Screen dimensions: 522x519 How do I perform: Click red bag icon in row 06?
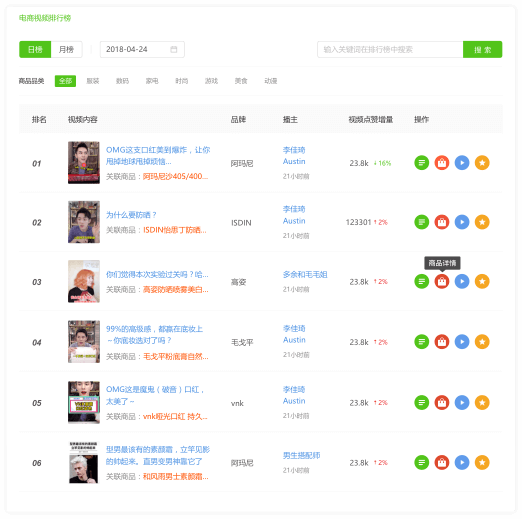pyautogui.click(x=442, y=462)
